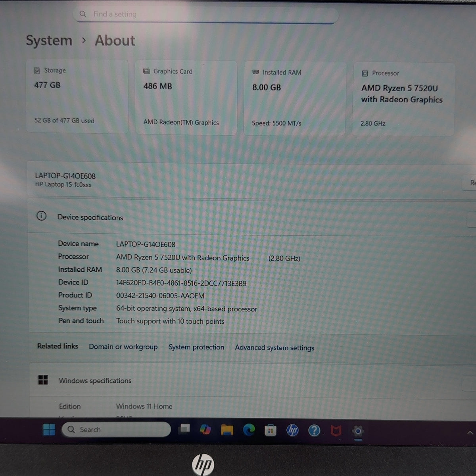Image resolution: width=476 pixels, height=476 pixels.
Task: Open Microsoft Store from taskbar
Action: 271,430
